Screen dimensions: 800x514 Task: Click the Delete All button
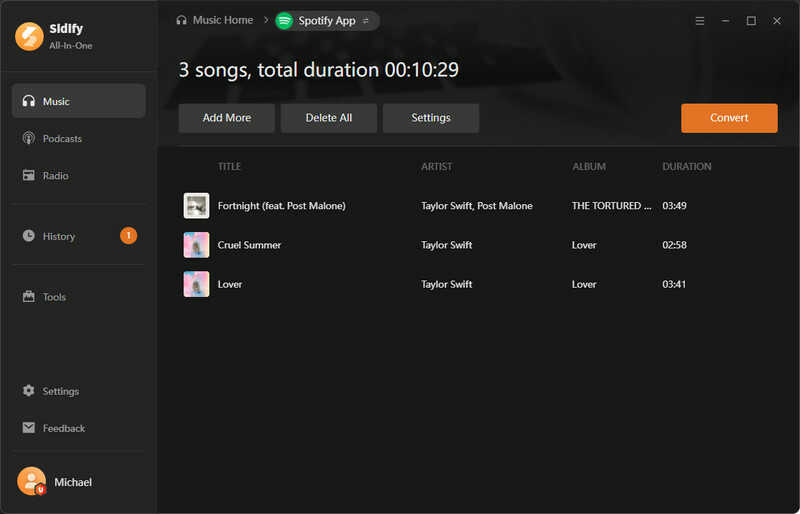[x=329, y=118]
